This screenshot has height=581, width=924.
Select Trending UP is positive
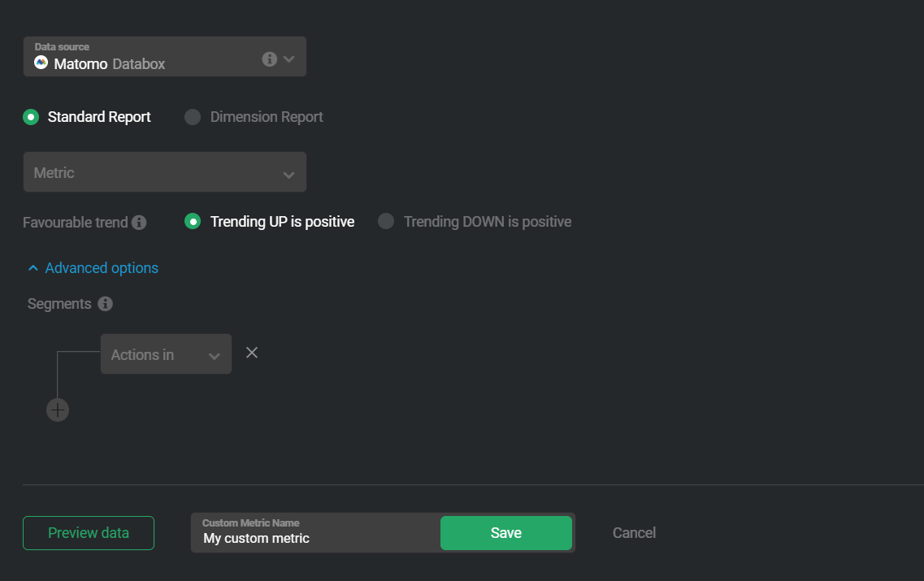[x=193, y=222]
